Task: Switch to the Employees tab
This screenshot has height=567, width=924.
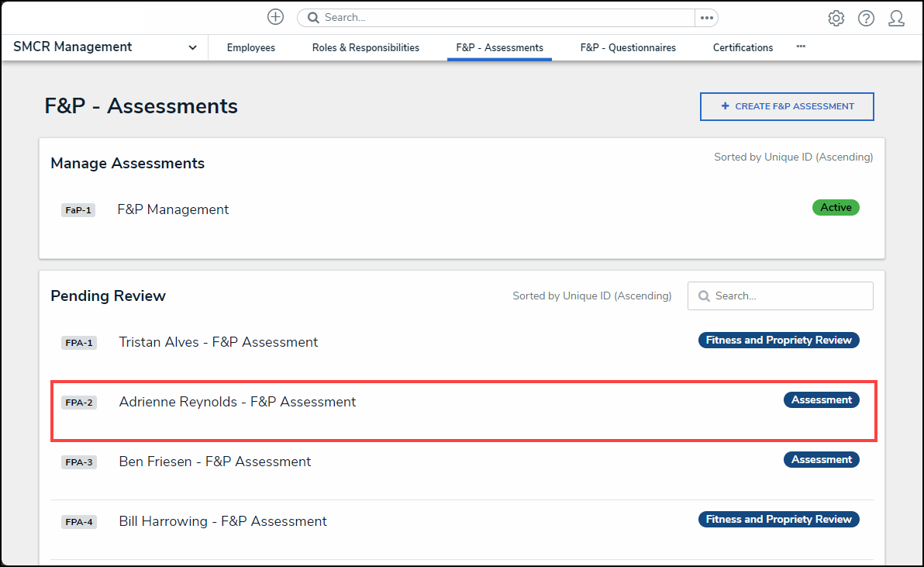Action: [250, 47]
